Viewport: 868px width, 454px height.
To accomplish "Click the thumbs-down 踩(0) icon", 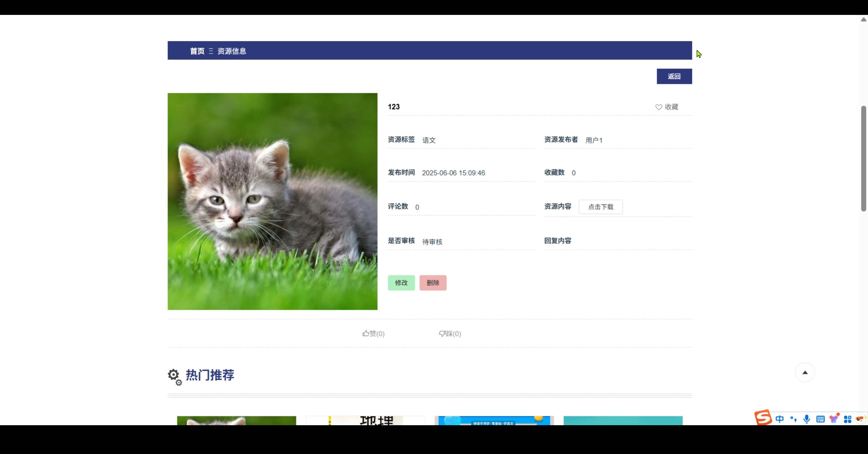I will click(450, 333).
